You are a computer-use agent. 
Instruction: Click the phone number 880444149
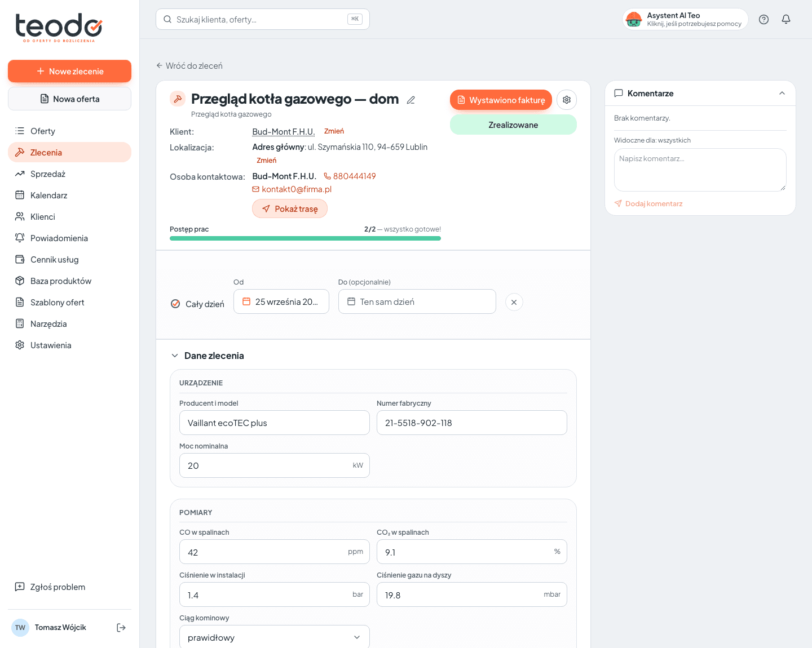pos(350,176)
